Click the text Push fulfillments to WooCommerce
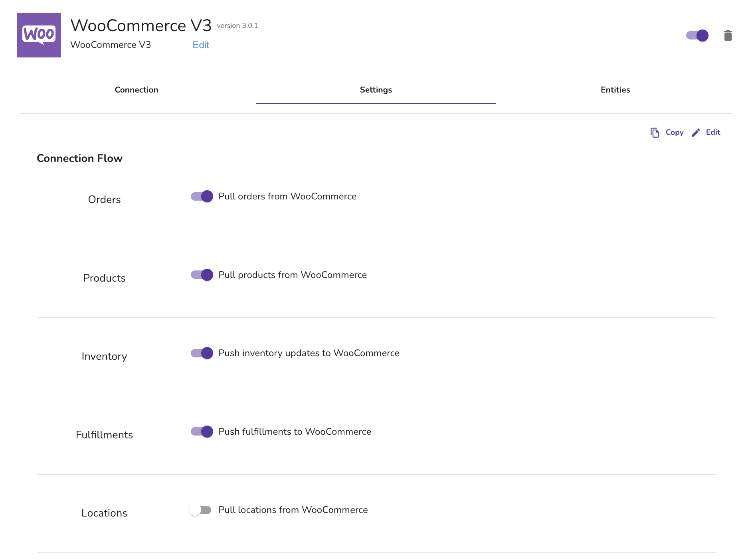 point(295,432)
